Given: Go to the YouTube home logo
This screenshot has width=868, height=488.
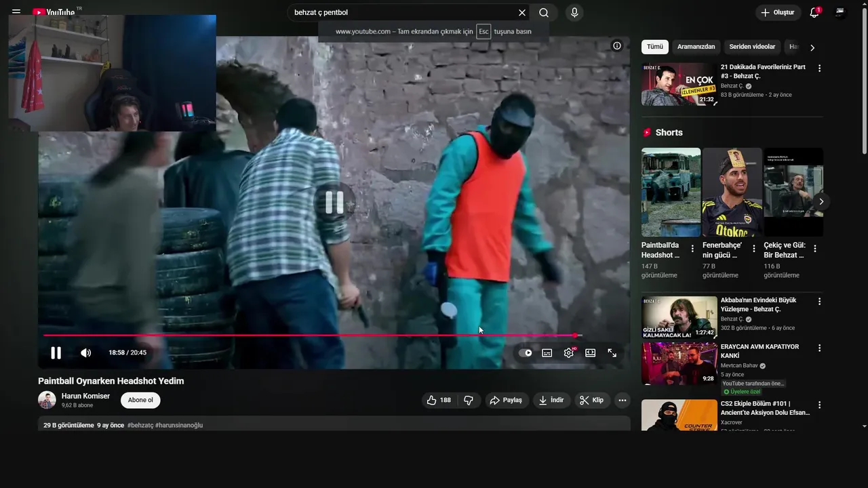Looking at the screenshot, I should pos(56,12).
